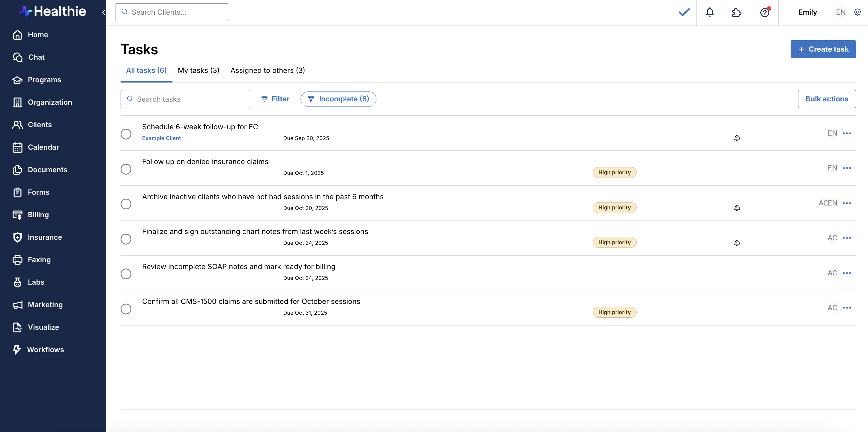The image size is (868, 432).
Task: Click the tasks checkmark icon in the top bar
Action: [x=684, y=13]
